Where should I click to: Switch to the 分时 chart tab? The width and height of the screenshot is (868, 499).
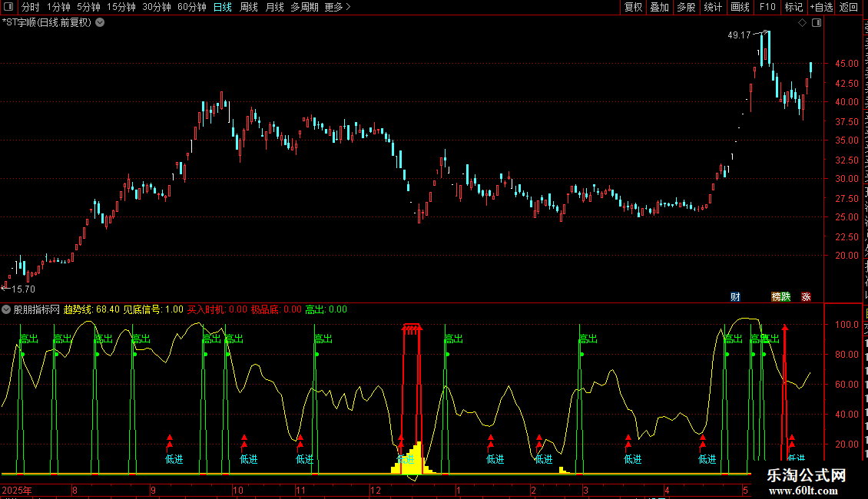coord(31,7)
